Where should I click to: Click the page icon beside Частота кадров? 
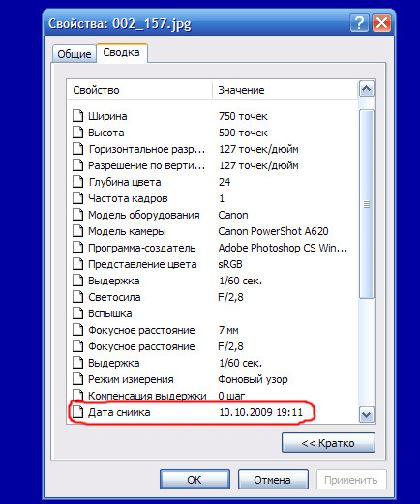click(x=77, y=198)
